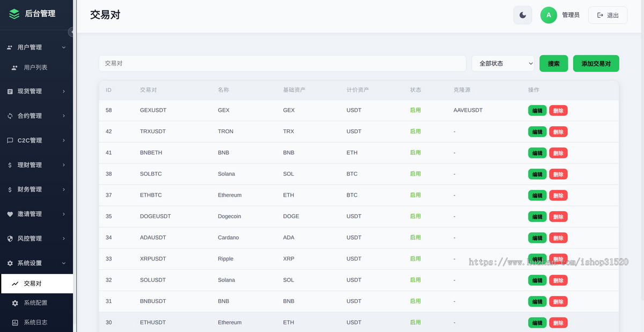This screenshot has height=332, width=644.
Task: Open the 系统日志 menu item
Action: (x=36, y=322)
